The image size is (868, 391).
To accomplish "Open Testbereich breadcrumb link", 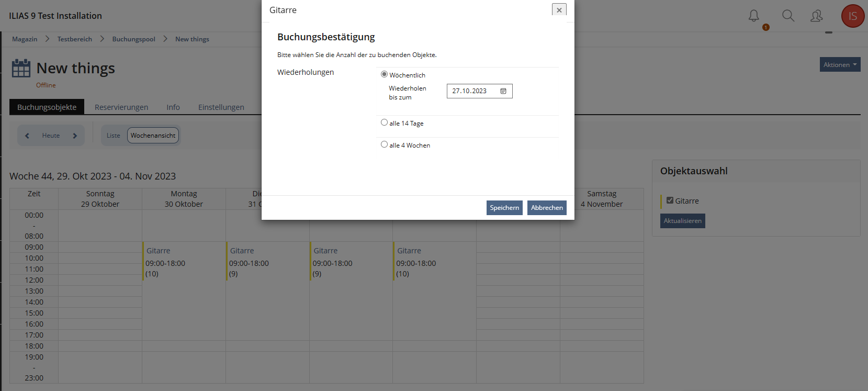I will click(75, 39).
